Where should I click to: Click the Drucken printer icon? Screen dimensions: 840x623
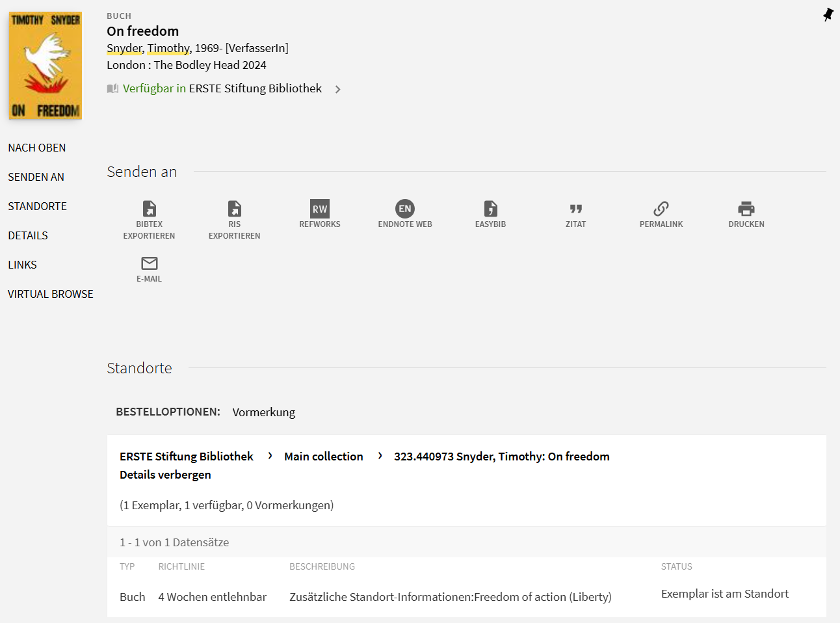click(x=746, y=209)
